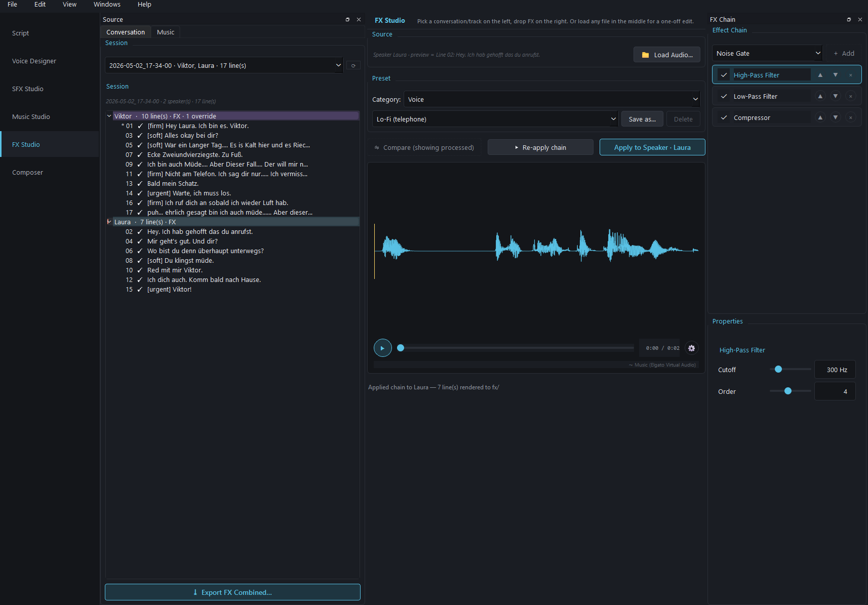Click the Cutoff 300 Hz field
Image resolution: width=868 pixels, height=605 pixels.
[x=835, y=370]
